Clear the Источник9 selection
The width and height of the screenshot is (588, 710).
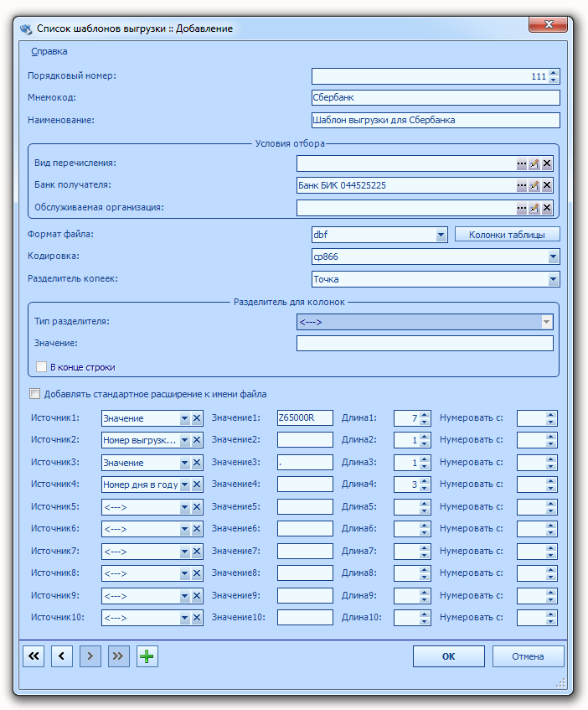point(197,596)
